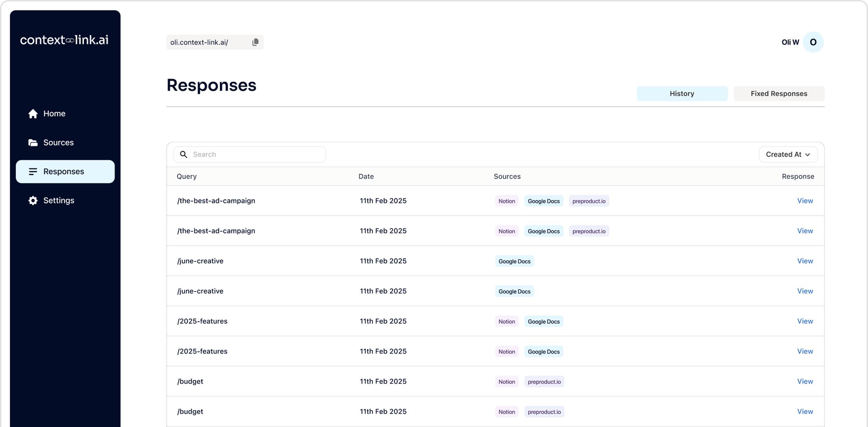Select the preproduct.io tag on first row
Screen dimensions: 868x427
click(589, 201)
